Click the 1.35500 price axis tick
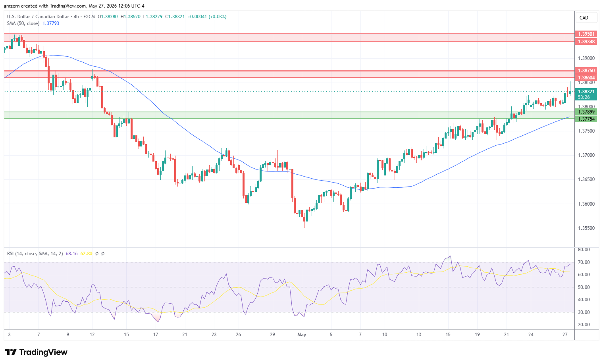 coord(586,228)
